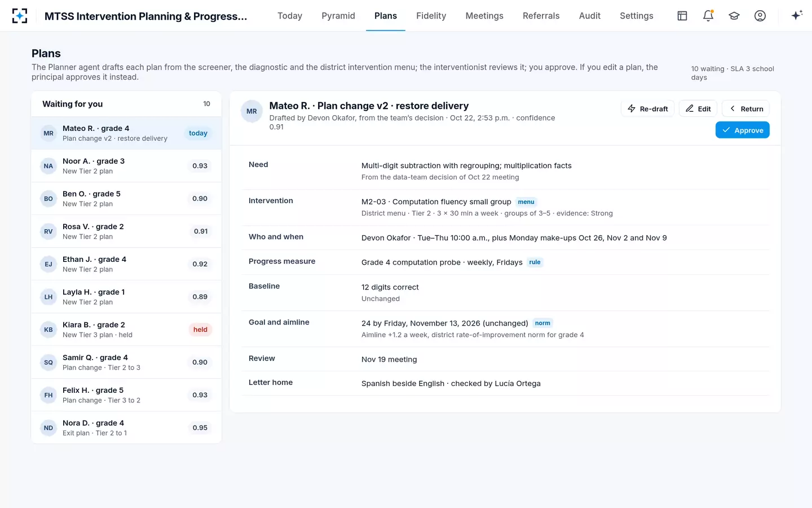Click the SQ avatar for Samir Q.

pyautogui.click(x=48, y=362)
